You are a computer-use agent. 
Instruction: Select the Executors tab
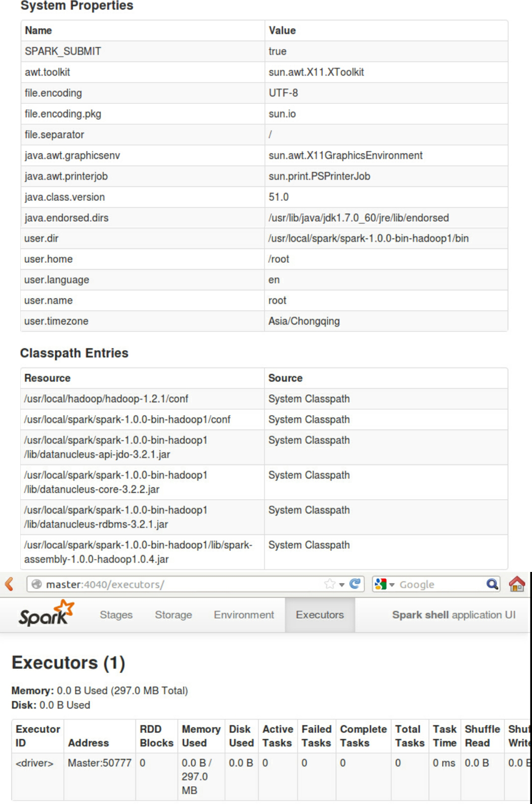319,615
